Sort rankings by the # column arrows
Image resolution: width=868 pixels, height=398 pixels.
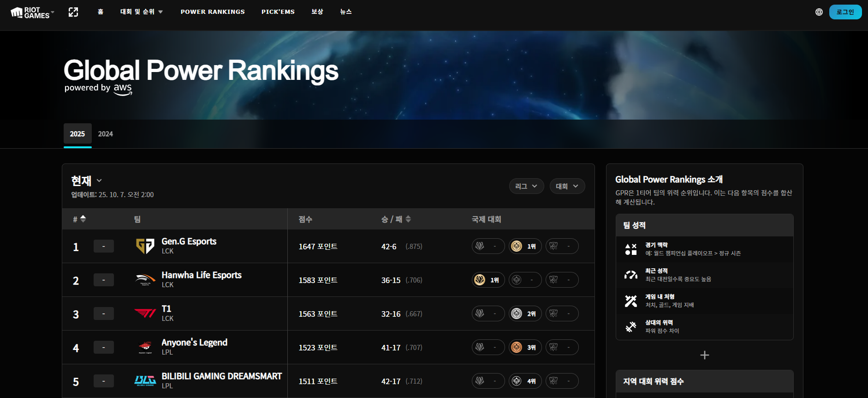[83, 219]
